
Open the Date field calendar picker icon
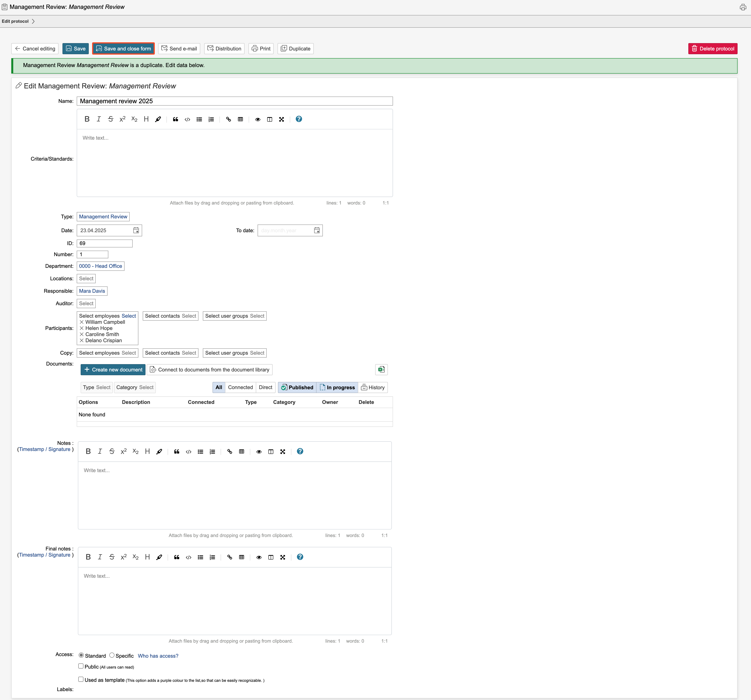coord(136,230)
